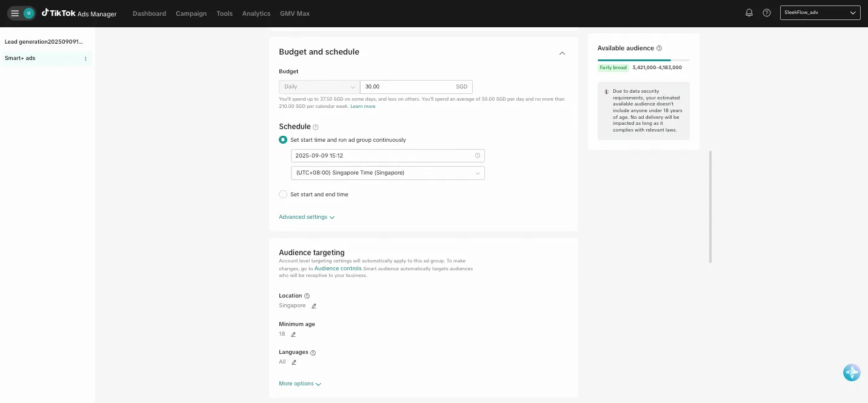Edit the minimum age pencil icon

tap(293, 335)
